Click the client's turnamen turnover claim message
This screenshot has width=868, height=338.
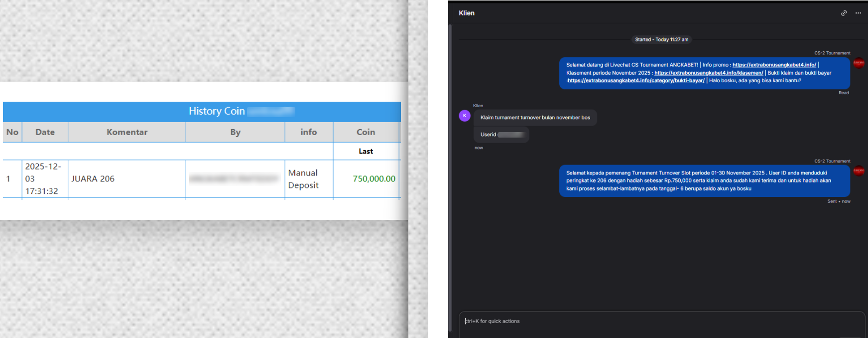(535, 118)
